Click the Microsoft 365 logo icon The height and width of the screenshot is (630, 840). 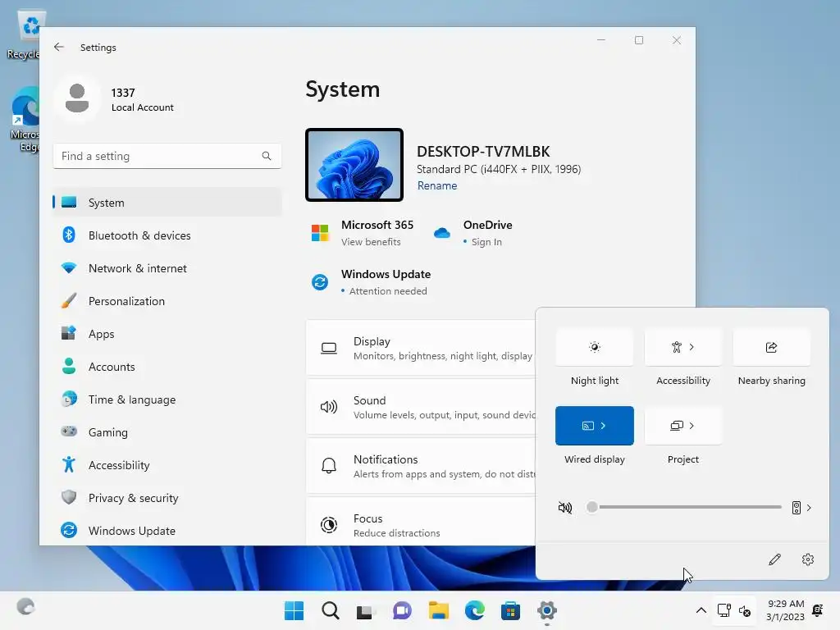(x=320, y=233)
